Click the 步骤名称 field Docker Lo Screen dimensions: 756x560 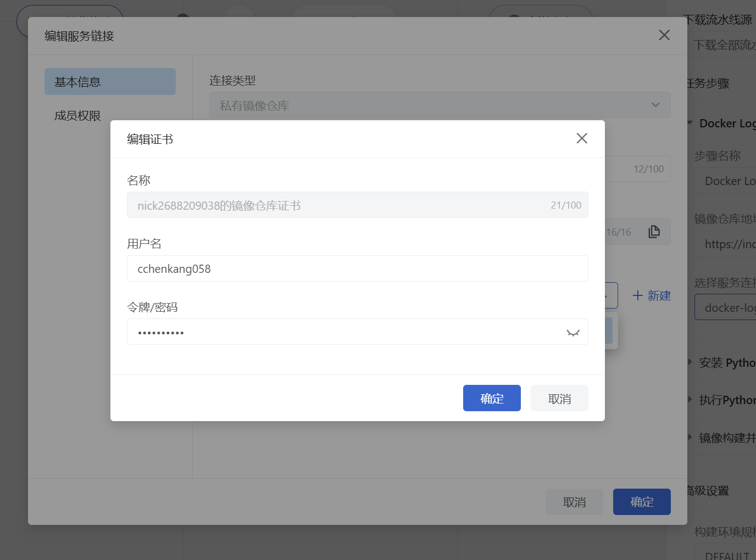725,181
